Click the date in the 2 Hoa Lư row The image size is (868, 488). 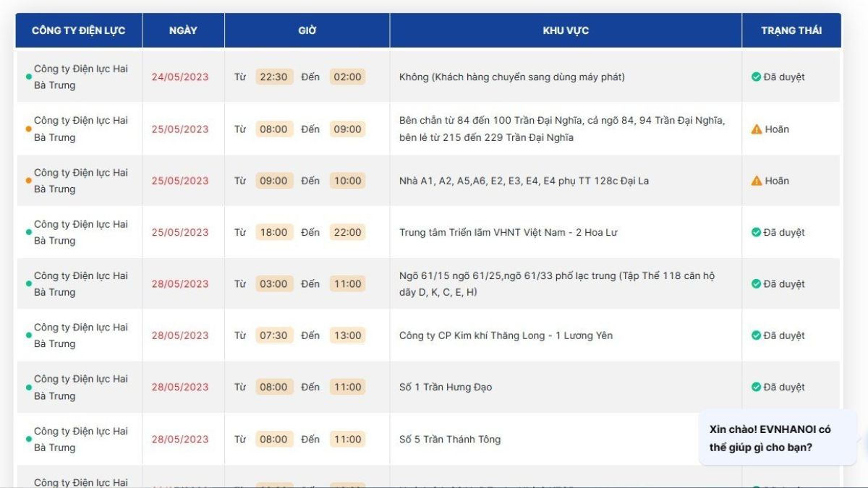coord(180,232)
